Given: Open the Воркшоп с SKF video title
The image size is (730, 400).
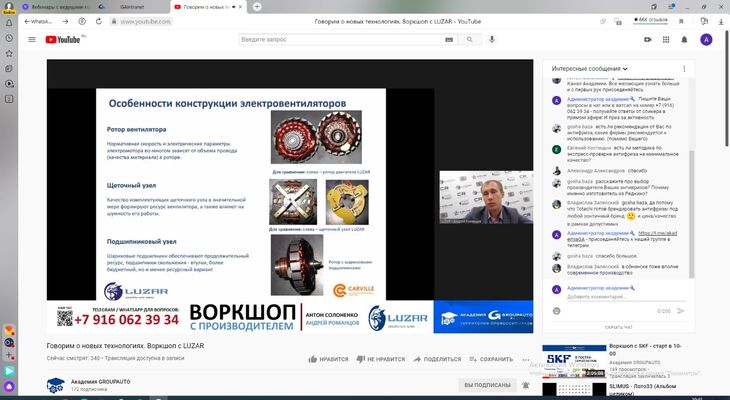Looking at the screenshot, I should 646,350.
